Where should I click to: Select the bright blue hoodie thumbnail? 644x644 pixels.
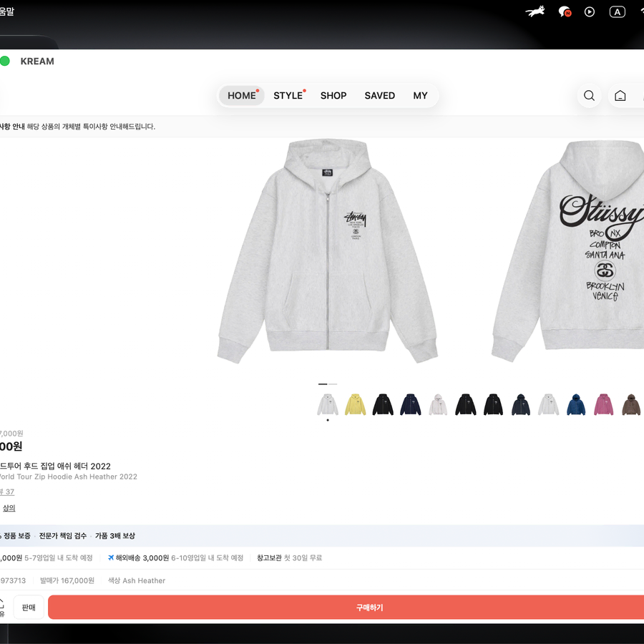point(576,404)
